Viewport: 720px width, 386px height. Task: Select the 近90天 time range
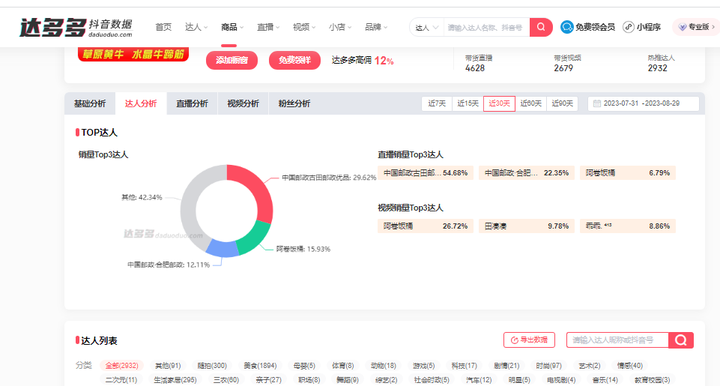tap(562, 103)
